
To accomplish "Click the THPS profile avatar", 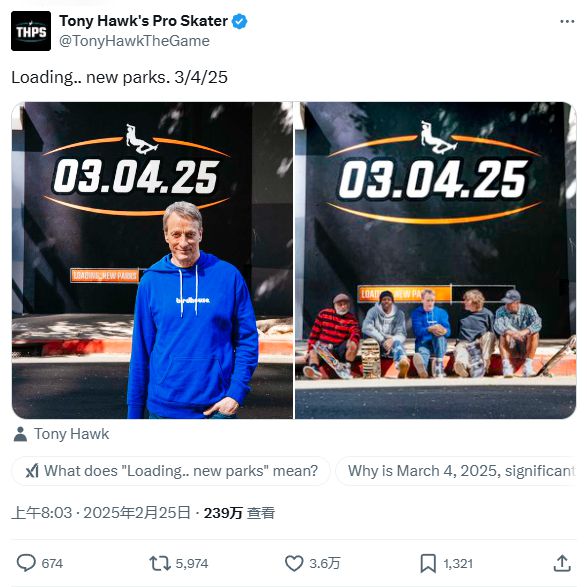I will coord(31,31).
